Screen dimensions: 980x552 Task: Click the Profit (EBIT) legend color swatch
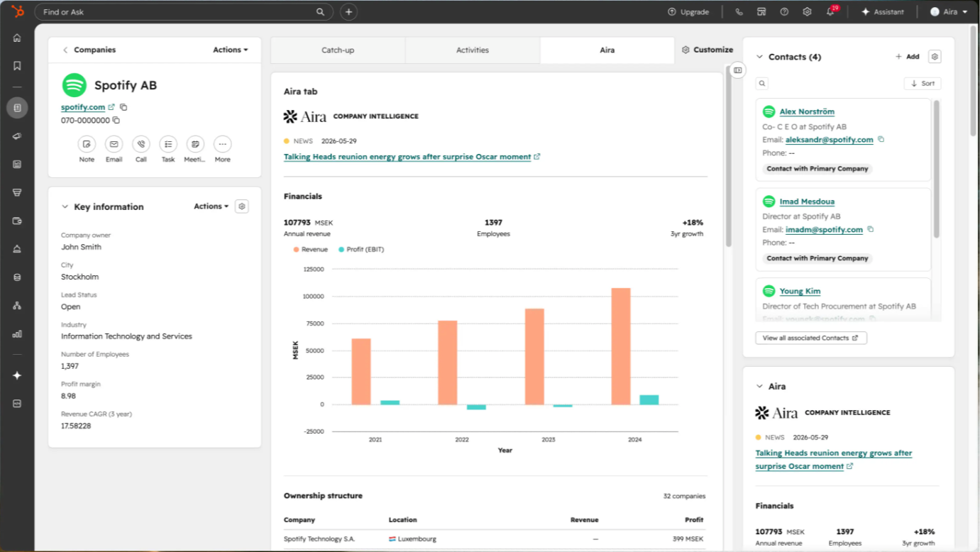pos(341,250)
